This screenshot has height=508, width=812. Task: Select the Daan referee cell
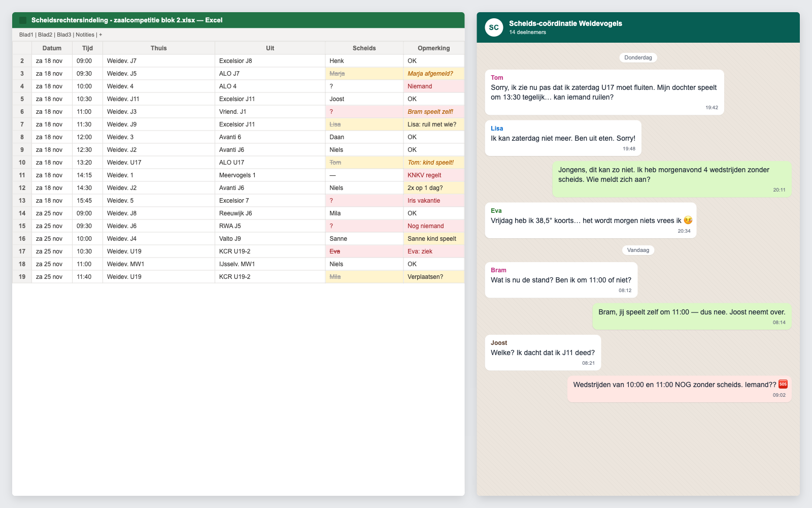coord(364,137)
